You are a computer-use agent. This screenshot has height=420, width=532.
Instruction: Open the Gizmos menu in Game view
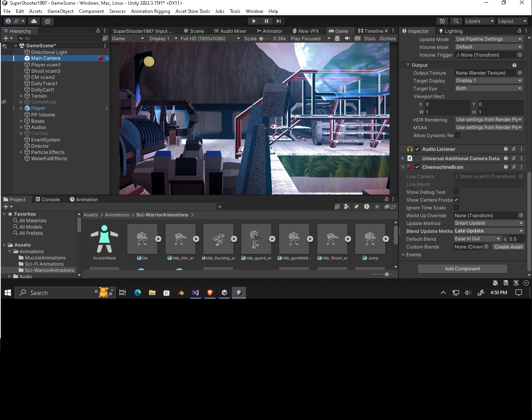click(x=387, y=38)
